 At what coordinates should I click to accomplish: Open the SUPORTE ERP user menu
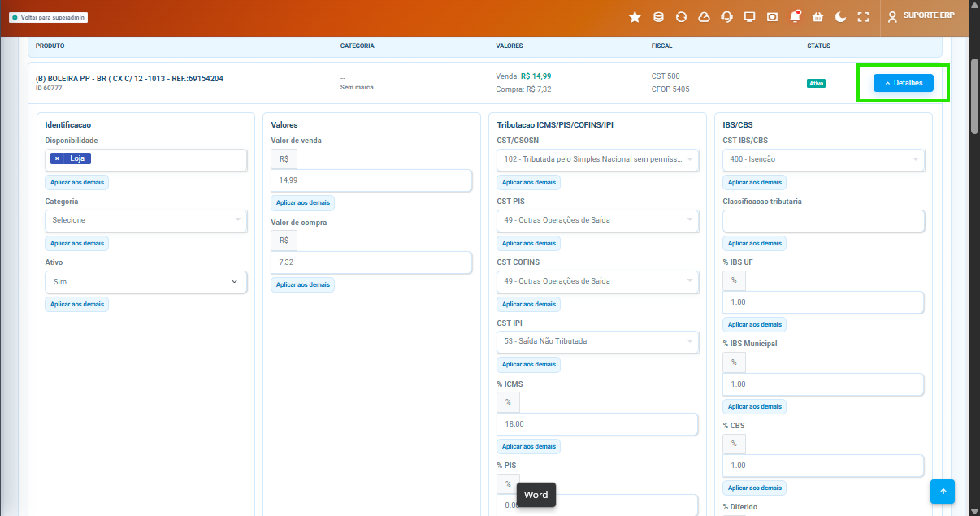[921, 16]
